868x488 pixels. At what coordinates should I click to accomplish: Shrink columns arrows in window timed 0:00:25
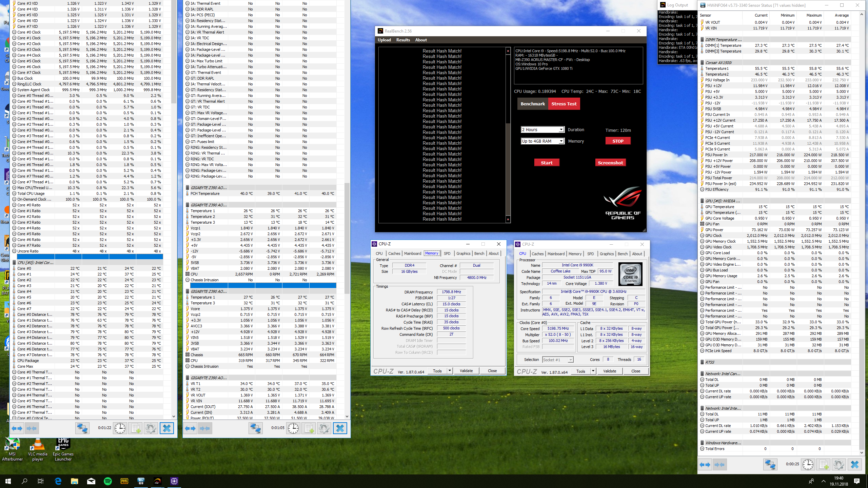(720, 465)
